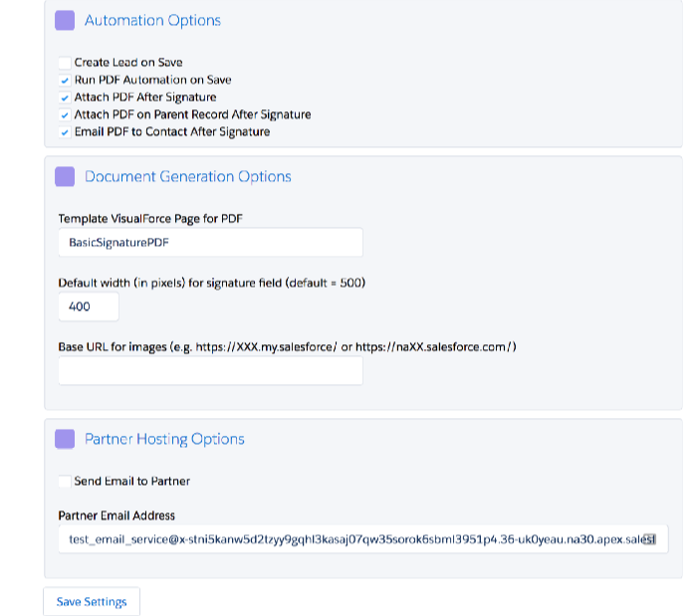Click the Partner Email Address label
The width and height of the screenshot is (696, 616).
116,515
